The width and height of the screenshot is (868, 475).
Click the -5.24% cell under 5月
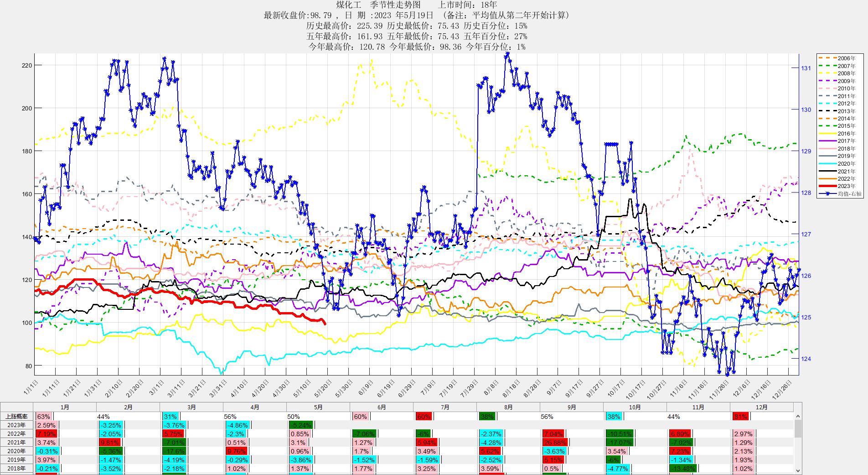point(301,425)
